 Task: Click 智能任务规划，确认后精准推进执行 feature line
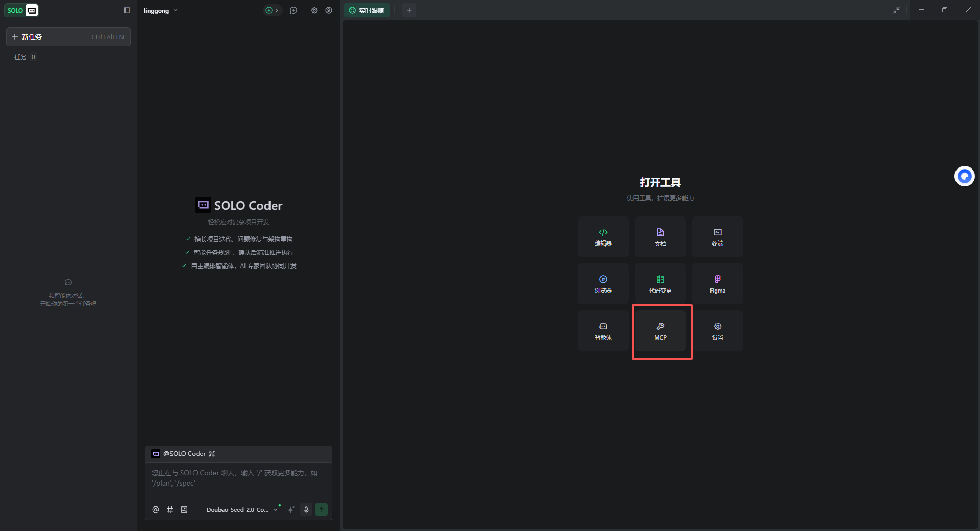(x=243, y=253)
